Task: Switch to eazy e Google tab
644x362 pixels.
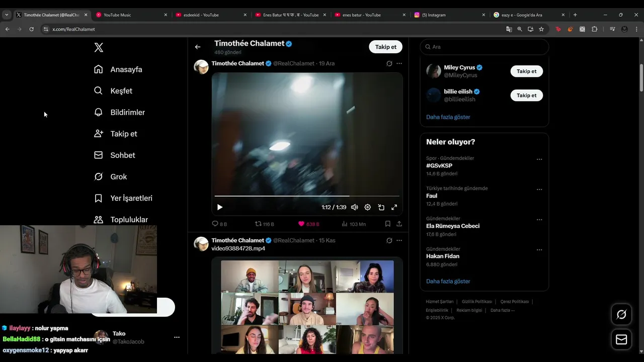Action: click(529, 15)
